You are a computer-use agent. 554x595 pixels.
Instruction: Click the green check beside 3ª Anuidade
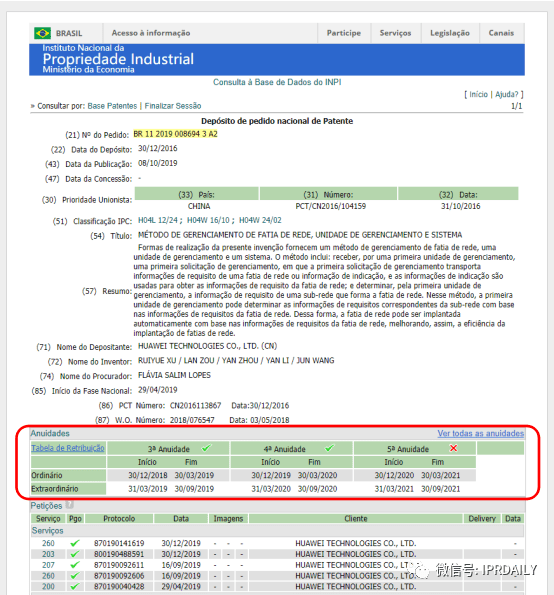(206, 448)
